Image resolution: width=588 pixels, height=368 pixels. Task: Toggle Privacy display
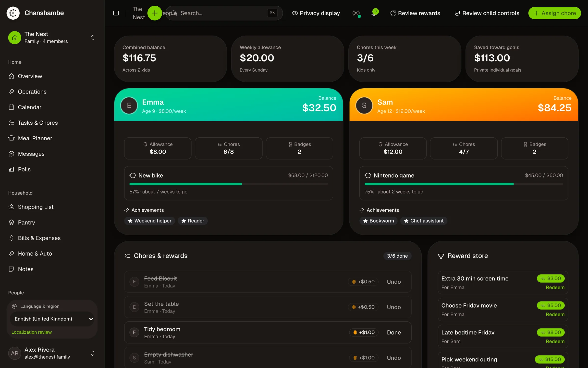tap(316, 13)
